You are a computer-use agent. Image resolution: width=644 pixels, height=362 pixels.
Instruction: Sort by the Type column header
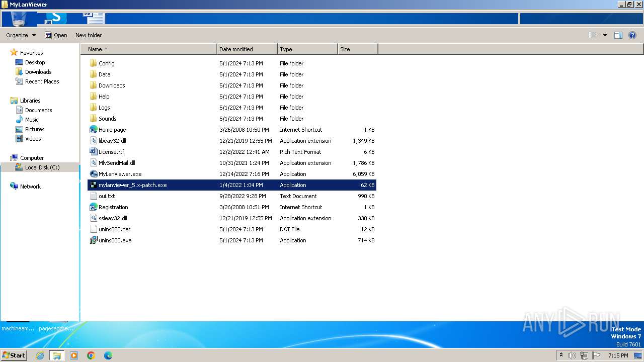click(307, 49)
